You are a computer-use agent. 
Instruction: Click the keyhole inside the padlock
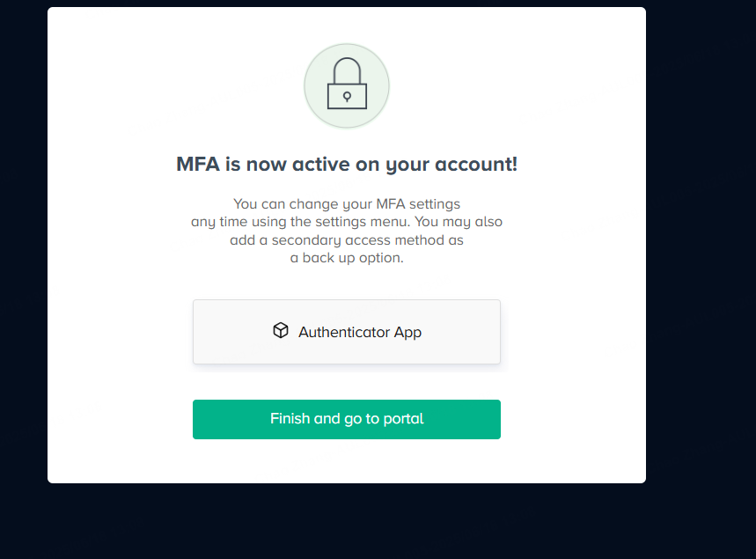(x=347, y=97)
